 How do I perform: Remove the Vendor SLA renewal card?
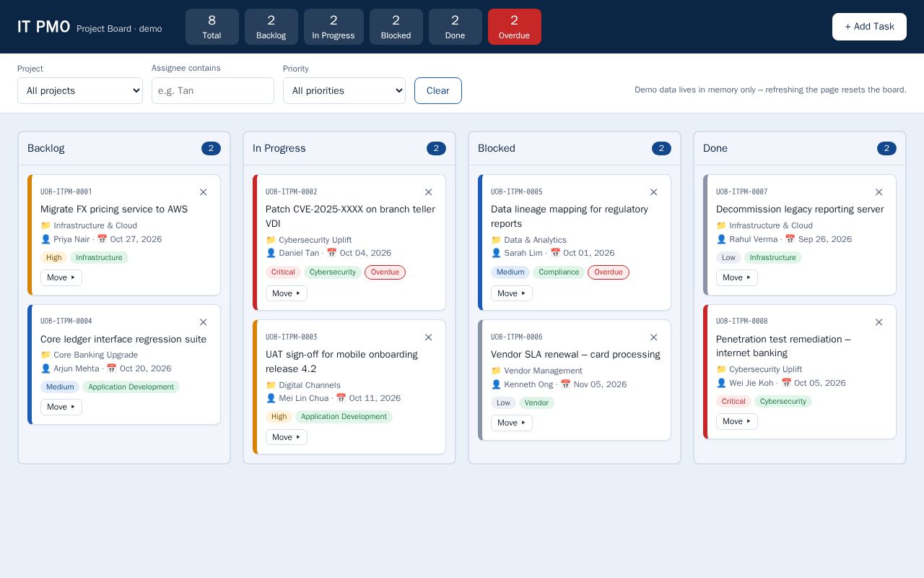coord(653,337)
